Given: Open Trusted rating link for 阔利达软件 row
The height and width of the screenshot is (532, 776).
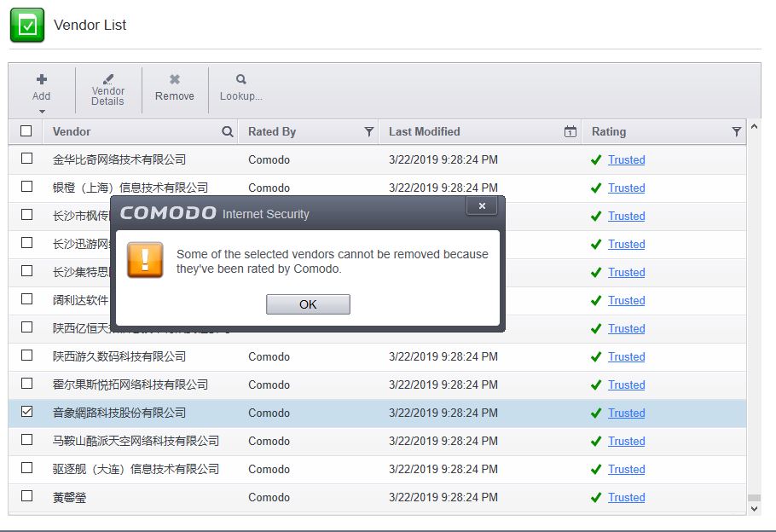Looking at the screenshot, I should click(x=626, y=300).
